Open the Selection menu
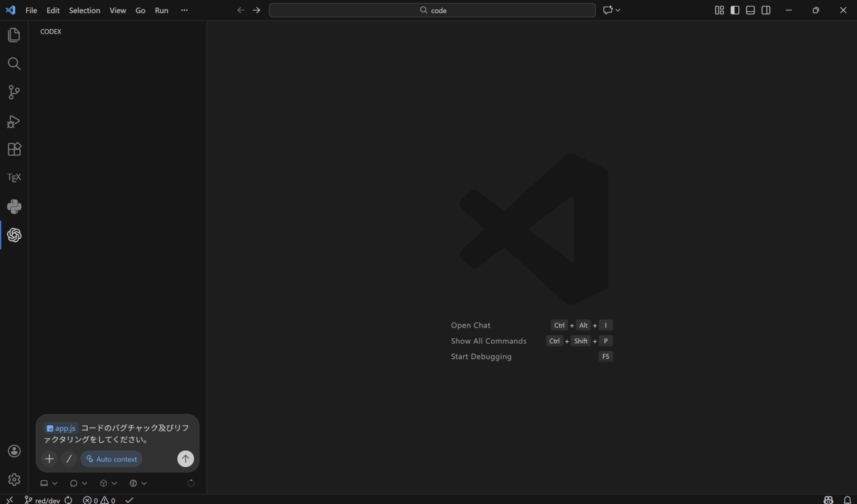Image resolution: width=857 pixels, height=504 pixels. pyautogui.click(x=84, y=10)
